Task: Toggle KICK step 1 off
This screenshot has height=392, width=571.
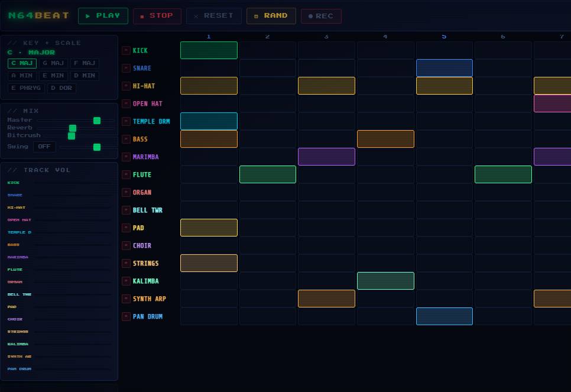Action: [x=209, y=50]
